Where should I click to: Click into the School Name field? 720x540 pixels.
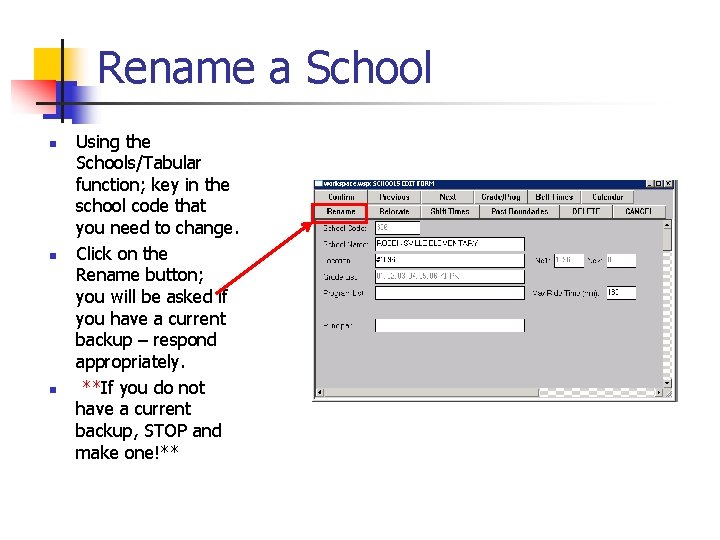coord(450,244)
